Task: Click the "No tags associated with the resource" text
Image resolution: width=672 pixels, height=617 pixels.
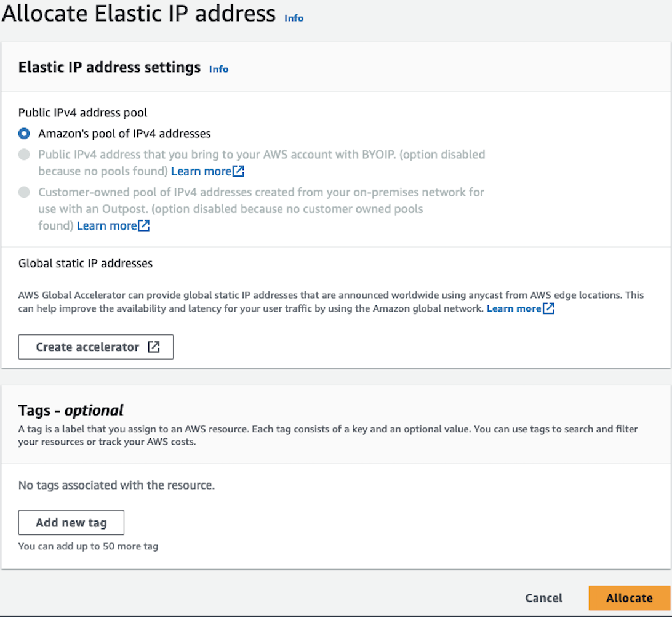Action: point(116,485)
